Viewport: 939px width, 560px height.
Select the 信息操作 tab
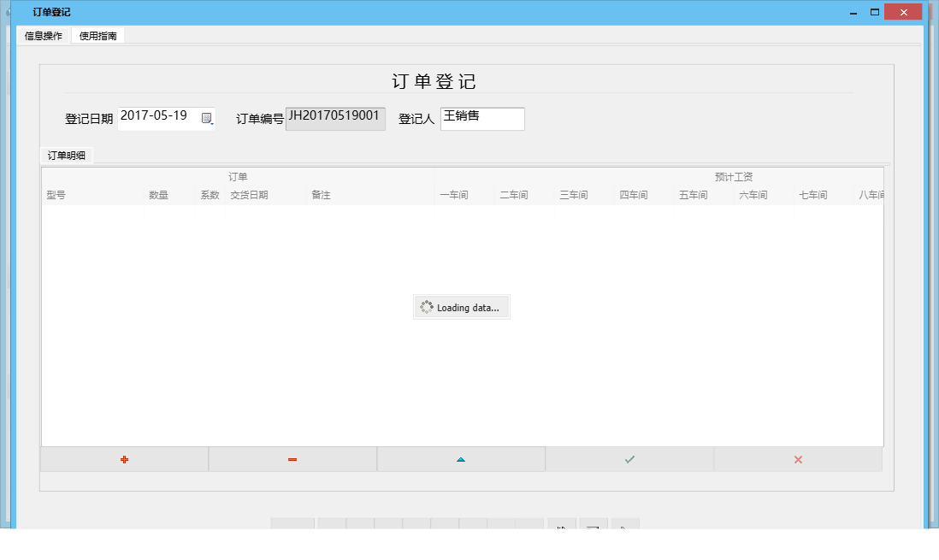pyautogui.click(x=44, y=36)
